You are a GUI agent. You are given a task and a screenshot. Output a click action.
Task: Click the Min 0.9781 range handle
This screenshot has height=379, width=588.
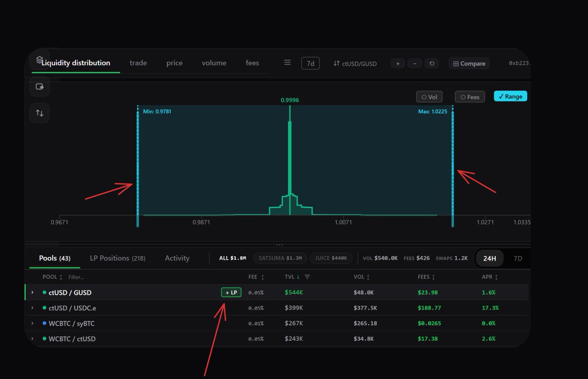coord(138,166)
